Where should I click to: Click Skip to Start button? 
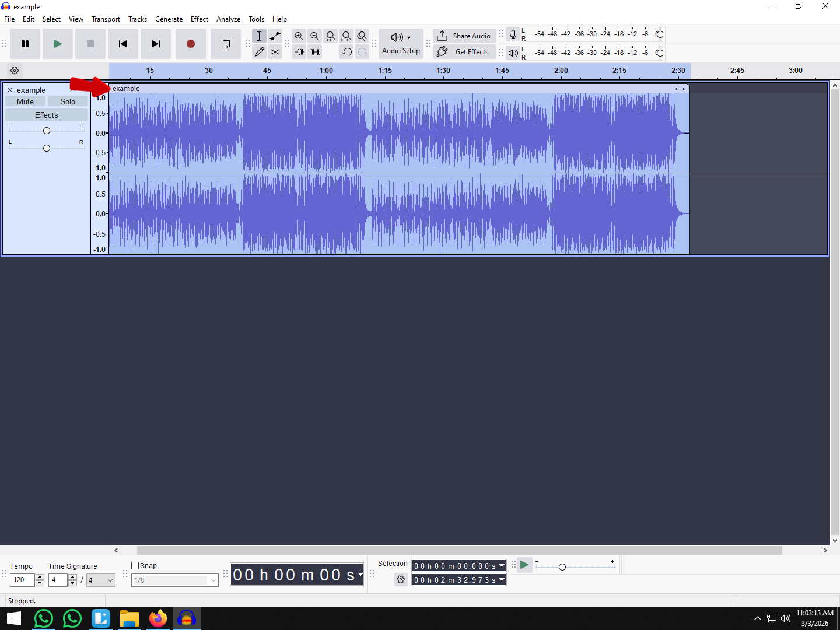[123, 44]
